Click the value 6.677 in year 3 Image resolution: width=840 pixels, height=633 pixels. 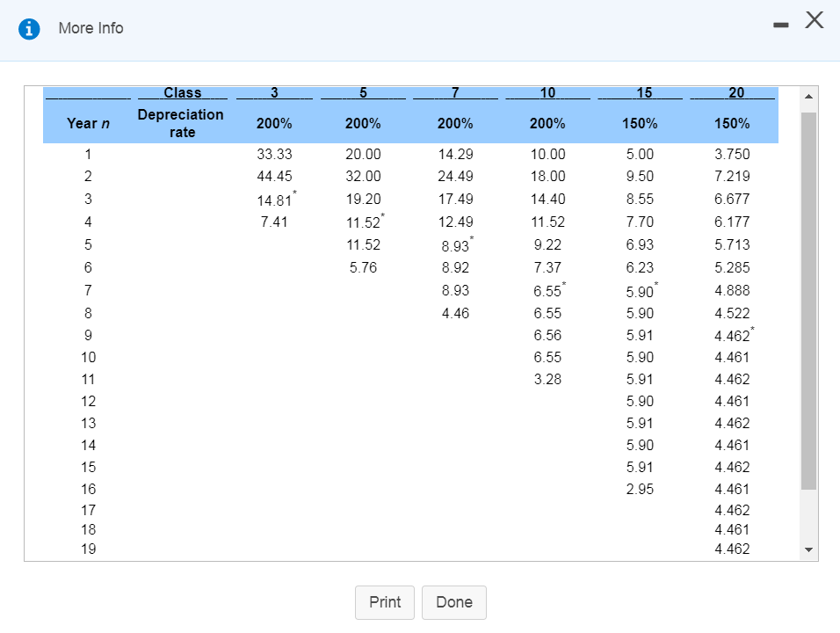[x=732, y=200]
